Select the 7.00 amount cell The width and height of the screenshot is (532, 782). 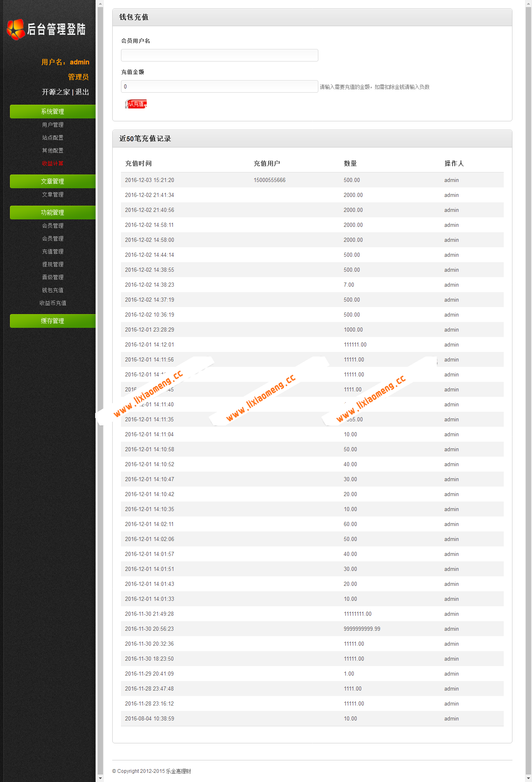(x=349, y=285)
